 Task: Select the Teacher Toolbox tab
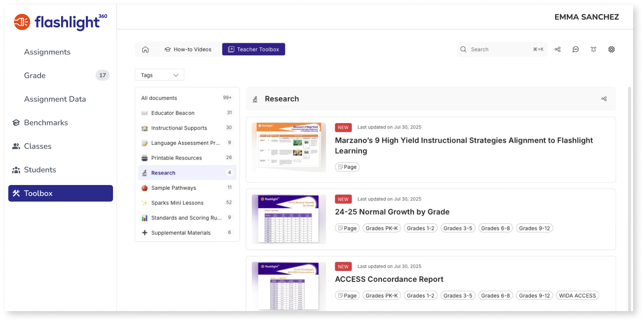pyautogui.click(x=253, y=49)
